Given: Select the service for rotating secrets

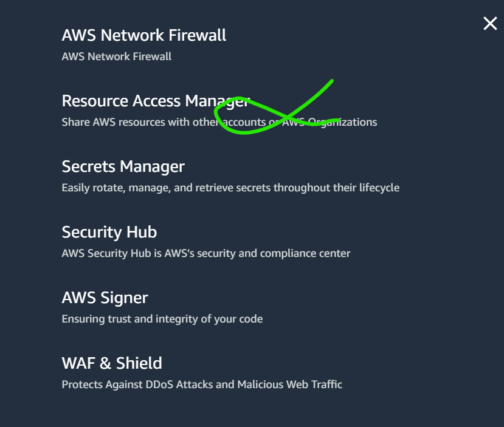Looking at the screenshot, I should point(123,166).
